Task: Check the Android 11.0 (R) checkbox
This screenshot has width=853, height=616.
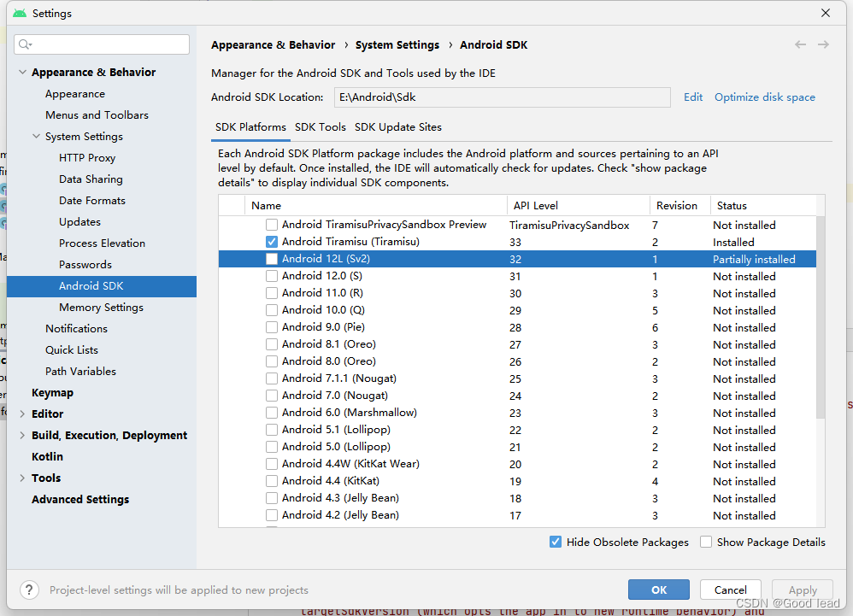Action: tap(272, 293)
